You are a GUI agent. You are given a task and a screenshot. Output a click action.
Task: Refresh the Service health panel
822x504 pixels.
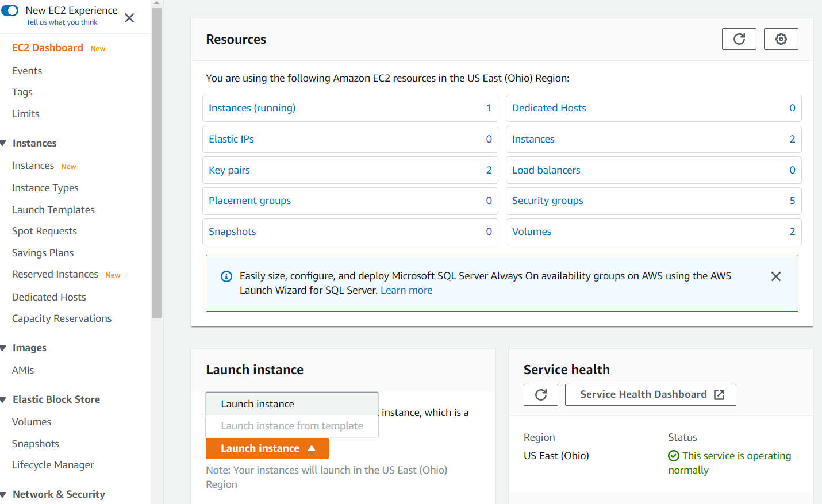coord(540,395)
